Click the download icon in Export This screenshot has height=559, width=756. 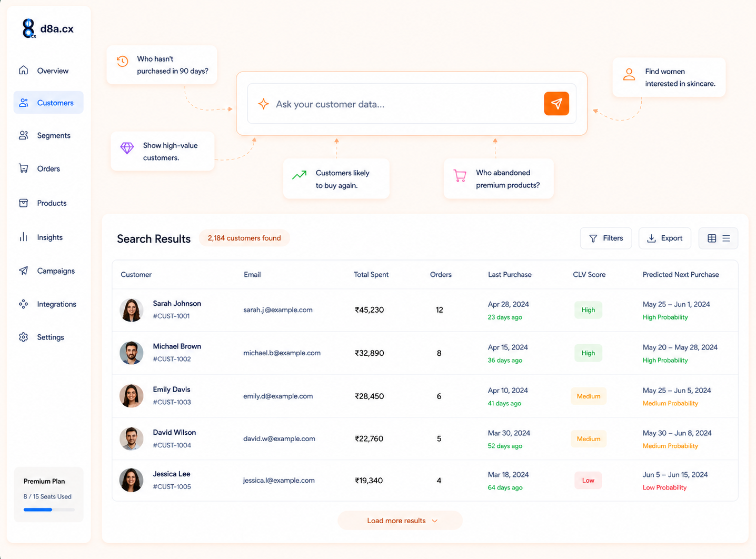[651, 238]
